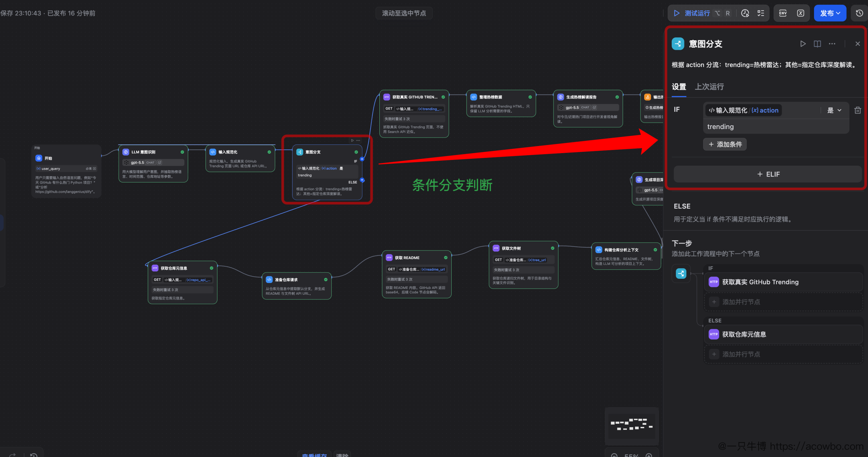Switch to the 上次运行 tab
Viewport: 868px width, 457px height.
click(709, 87)
